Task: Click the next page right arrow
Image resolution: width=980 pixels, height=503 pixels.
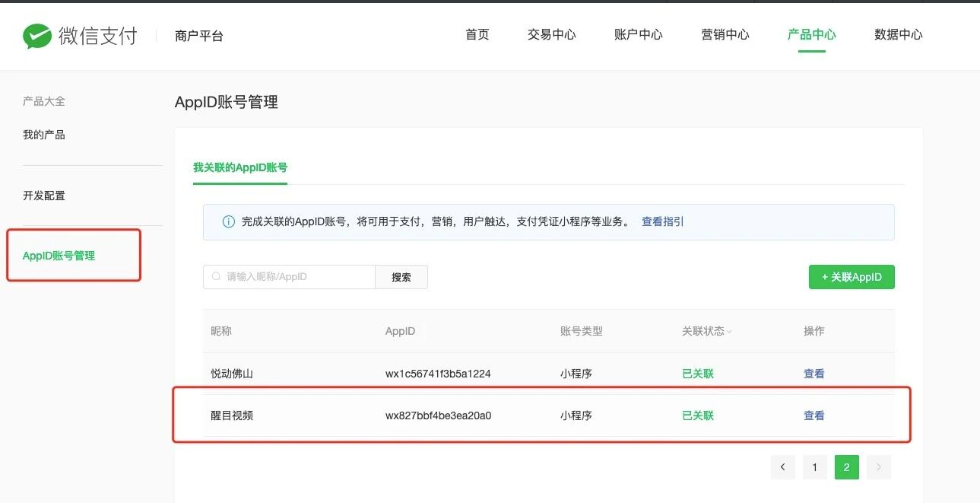Action: [x=879, y=467]
